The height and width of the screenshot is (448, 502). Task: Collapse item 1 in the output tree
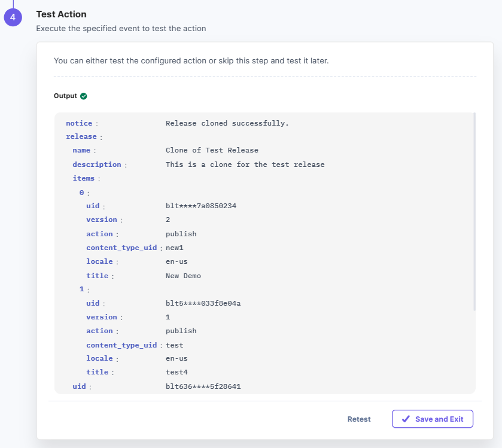pos(81,289)
